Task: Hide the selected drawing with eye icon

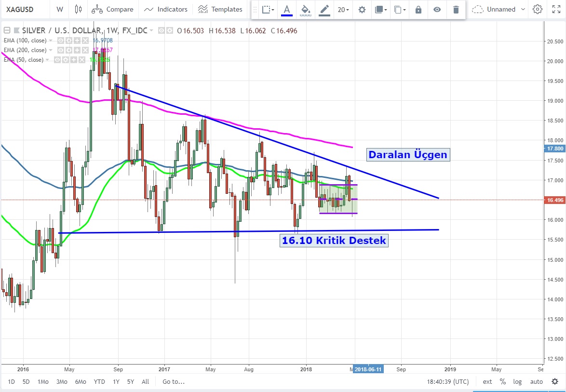Action: tap(437, 9)
